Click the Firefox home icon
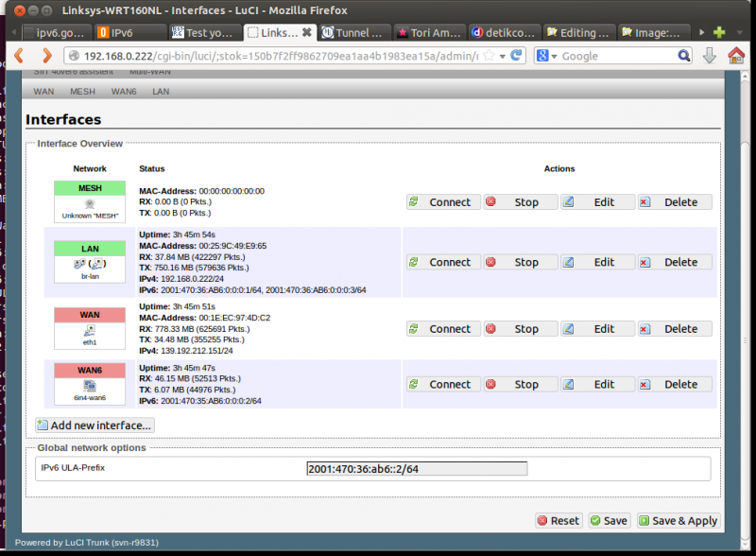756x556 pixels. tap(736, 55)
